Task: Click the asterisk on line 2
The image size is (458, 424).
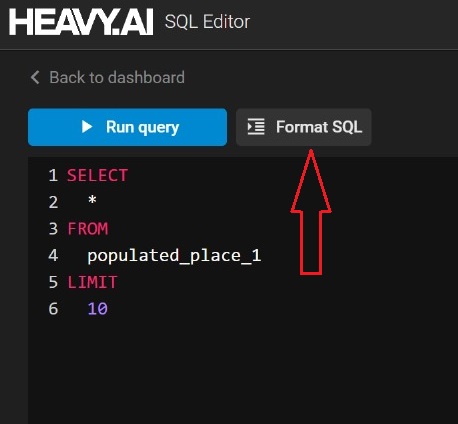Action: 92,200
